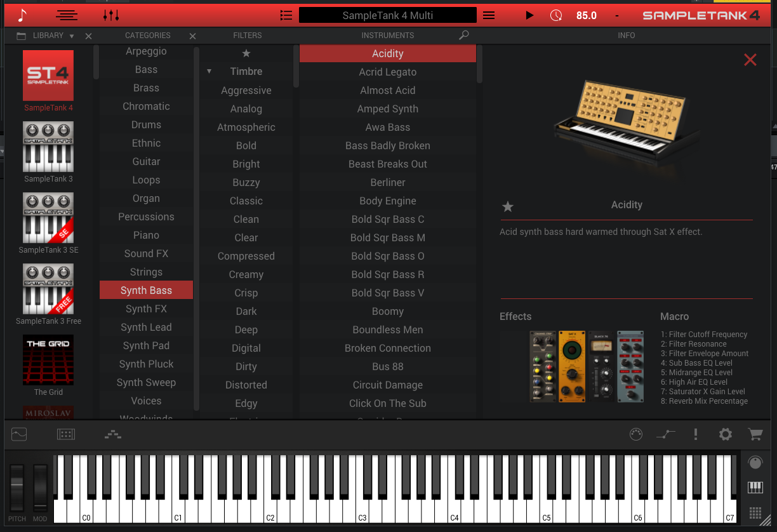Image resolution: width=777 pixels, height=532 pixels.
Task: Select the Acidity instrument
Action: 388,53
